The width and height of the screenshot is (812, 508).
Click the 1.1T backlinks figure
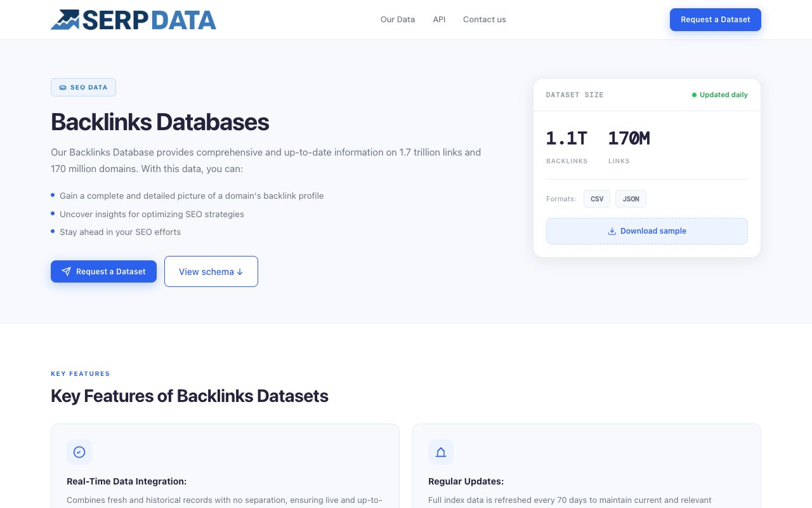click(566, 138)
